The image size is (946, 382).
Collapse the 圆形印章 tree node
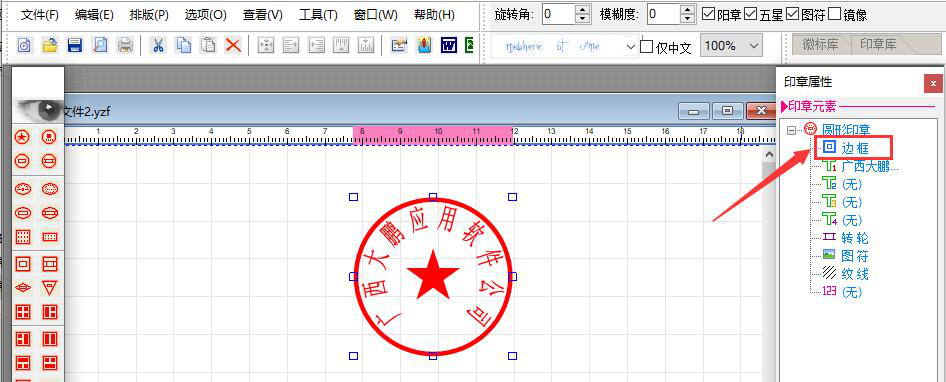792,129
